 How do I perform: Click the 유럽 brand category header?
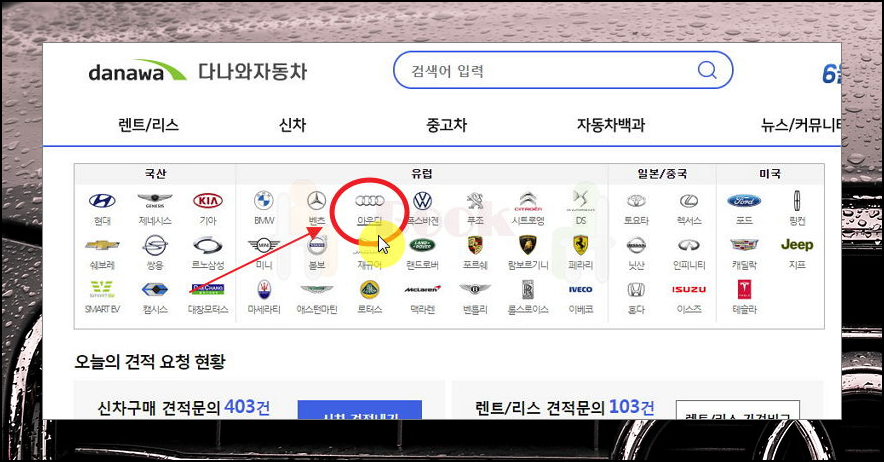(422, 174)
